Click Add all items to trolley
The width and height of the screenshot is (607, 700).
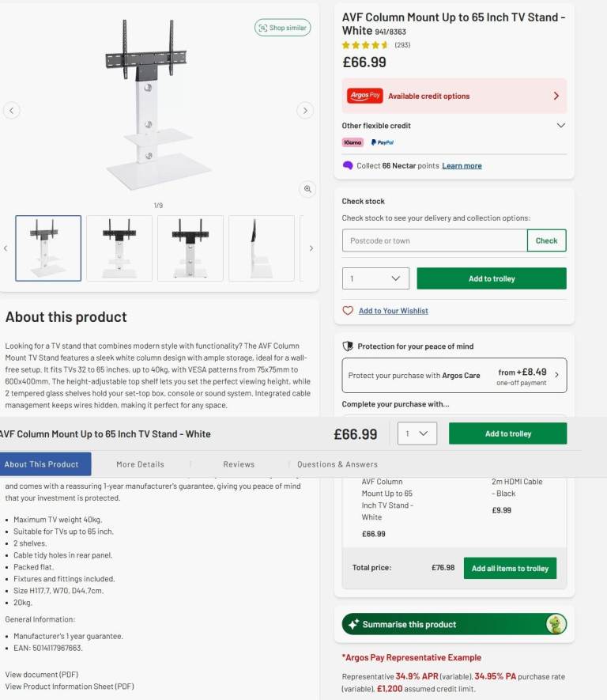pos(510,568)
